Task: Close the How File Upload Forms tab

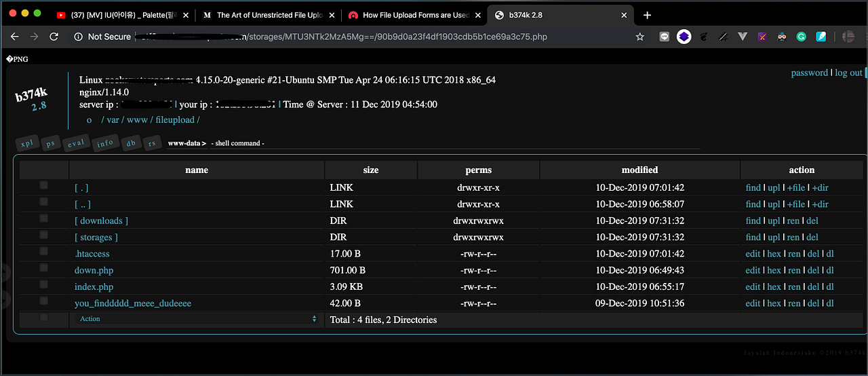Action: point(478,15)
